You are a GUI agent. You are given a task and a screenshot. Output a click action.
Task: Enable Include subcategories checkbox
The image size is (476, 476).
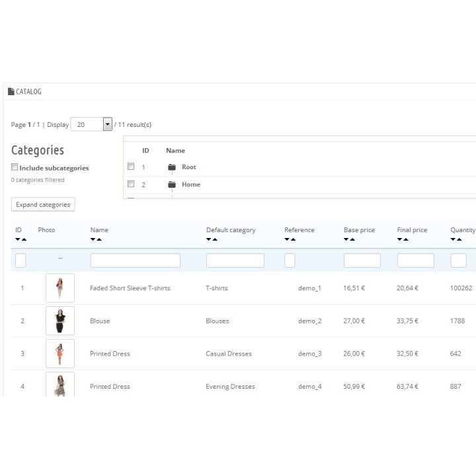[x=15, y=167]
